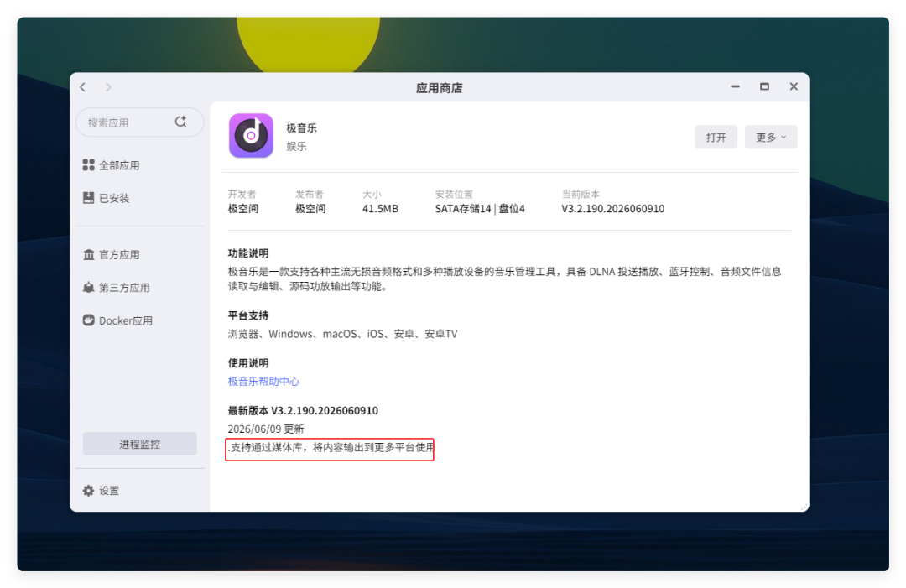This screenshot has width=906, height=588.
Task: Show 已安装 installed apps
Action: 114,199
